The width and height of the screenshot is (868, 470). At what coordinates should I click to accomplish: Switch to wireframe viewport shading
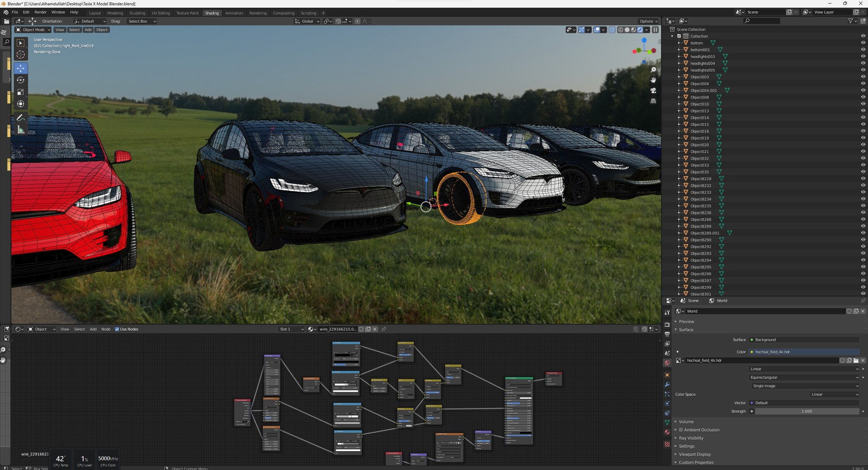click(x=621, y=30)
